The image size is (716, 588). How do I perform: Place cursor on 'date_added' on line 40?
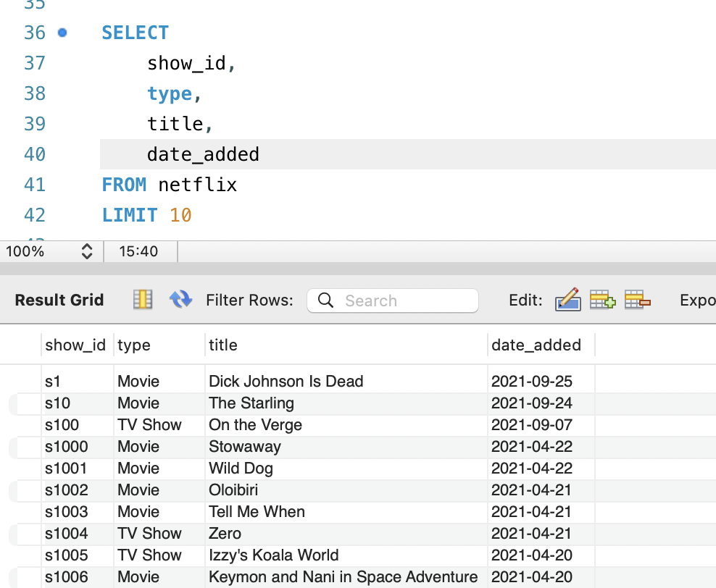[x=203, y=155]
